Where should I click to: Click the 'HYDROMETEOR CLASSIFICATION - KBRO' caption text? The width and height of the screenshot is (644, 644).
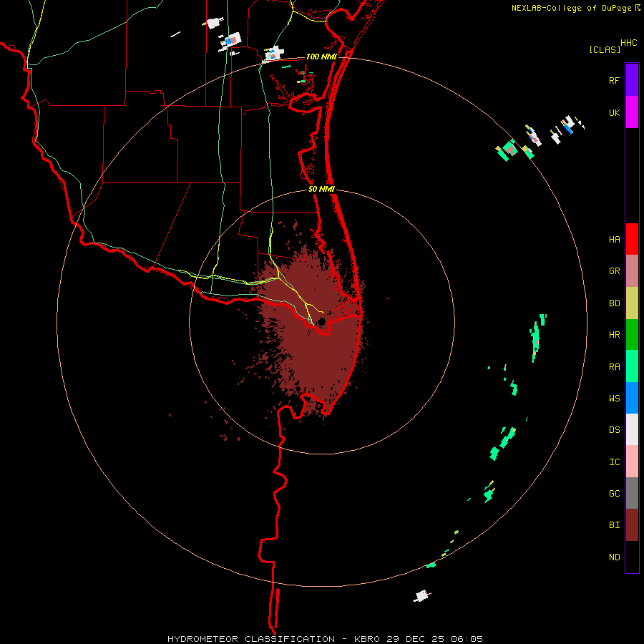tap(273, 639)
